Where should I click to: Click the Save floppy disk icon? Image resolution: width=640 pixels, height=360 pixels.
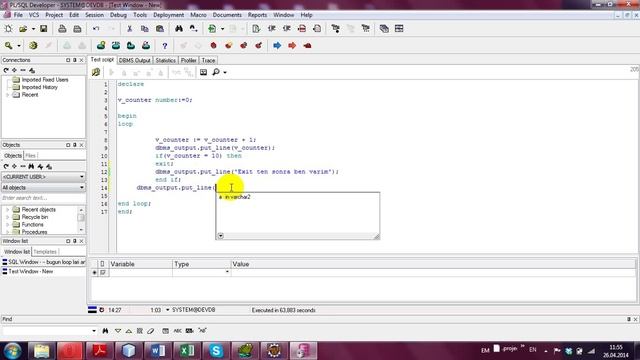pyautogui.click(x=43, y=29)
